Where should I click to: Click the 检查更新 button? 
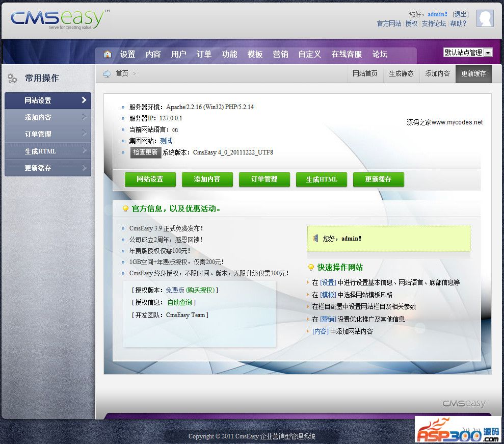pos(146,152)
